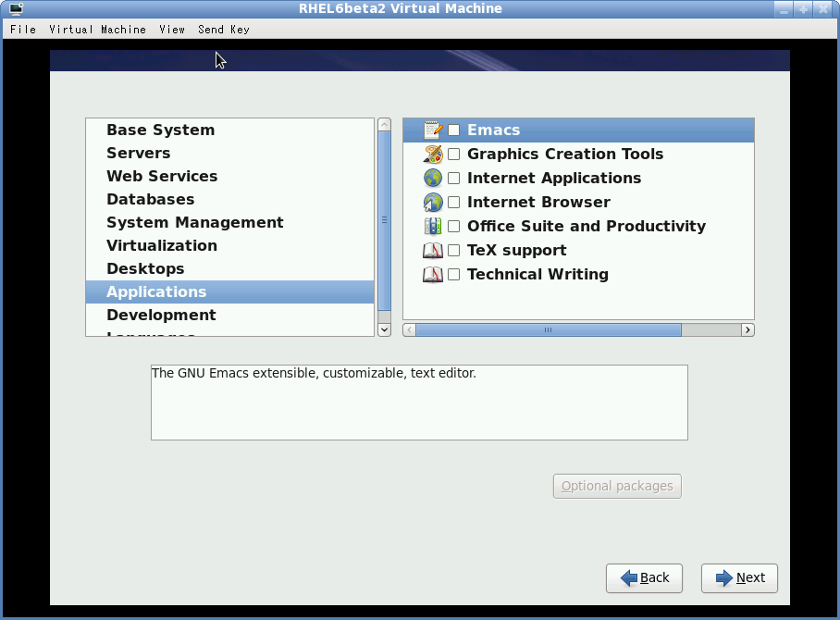Check the Internet Applications checkbox

(453, 178)
